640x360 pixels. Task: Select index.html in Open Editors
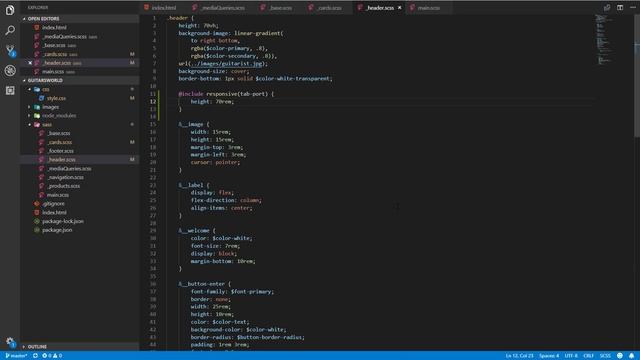(x=54, y=28)
